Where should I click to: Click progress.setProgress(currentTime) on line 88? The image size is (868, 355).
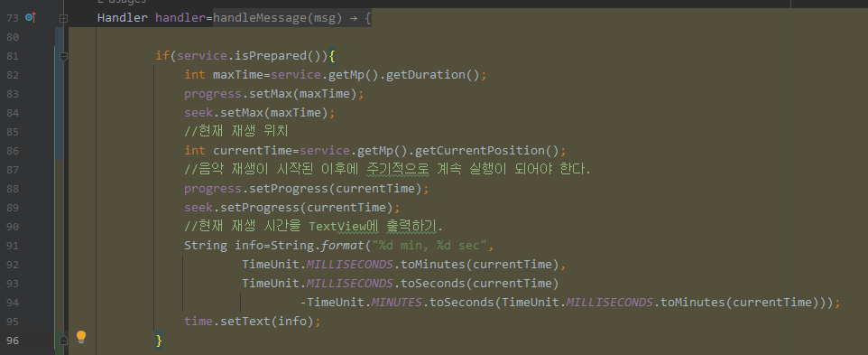304,188
